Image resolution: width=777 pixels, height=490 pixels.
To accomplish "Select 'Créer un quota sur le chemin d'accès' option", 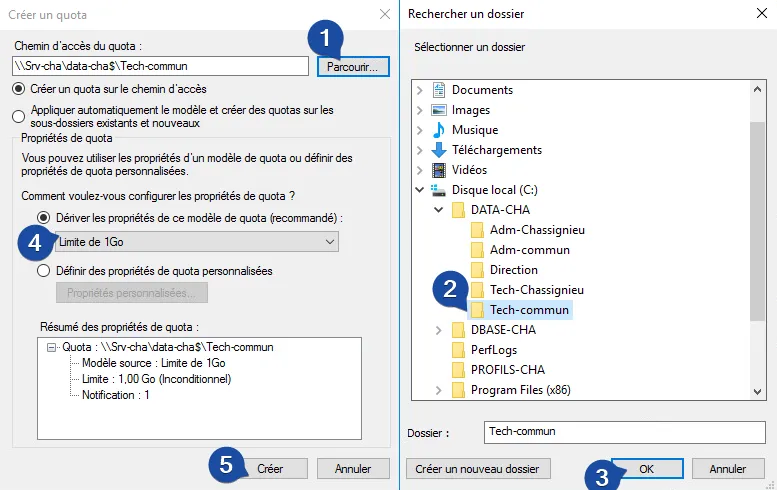I will click(19, 89).
